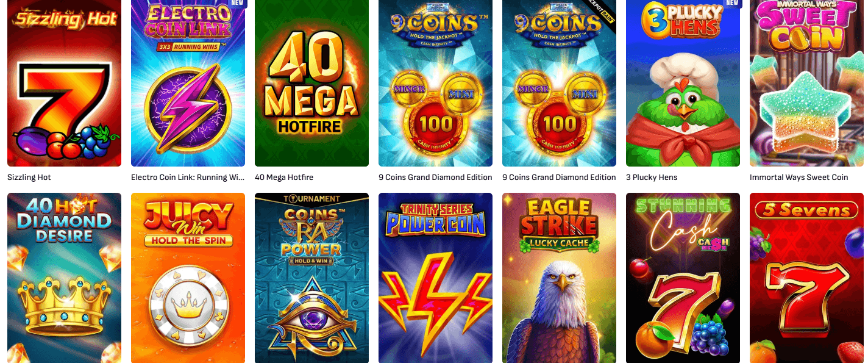Select 9 Coins tile with Jackpot Rain ribbon
Screen dimensions: 868x363
click(559, 83)
